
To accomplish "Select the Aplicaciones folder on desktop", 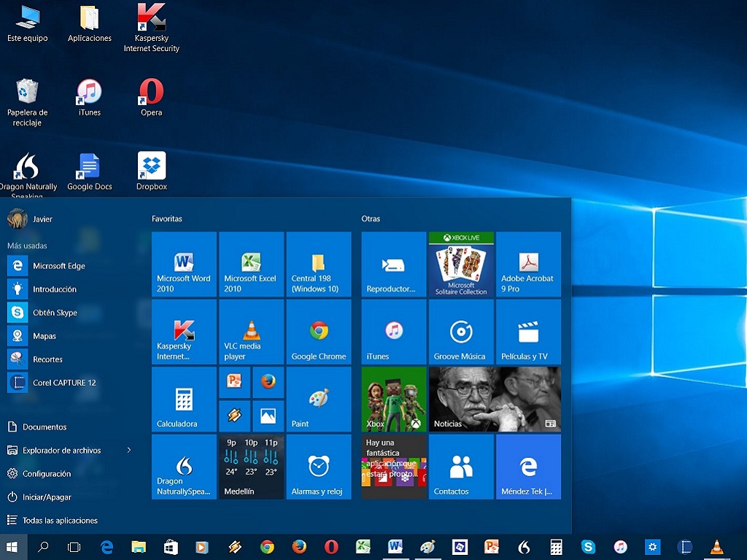I will pos(90,24).
